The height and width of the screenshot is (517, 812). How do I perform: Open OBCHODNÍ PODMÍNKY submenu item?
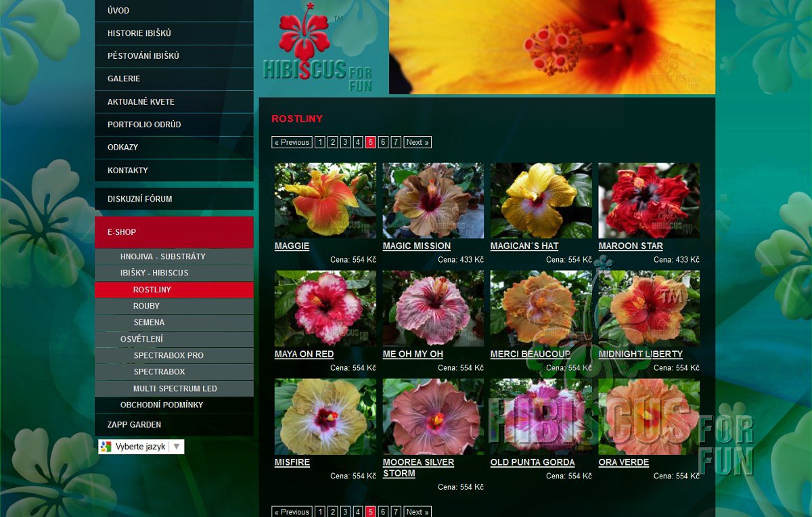174,405
